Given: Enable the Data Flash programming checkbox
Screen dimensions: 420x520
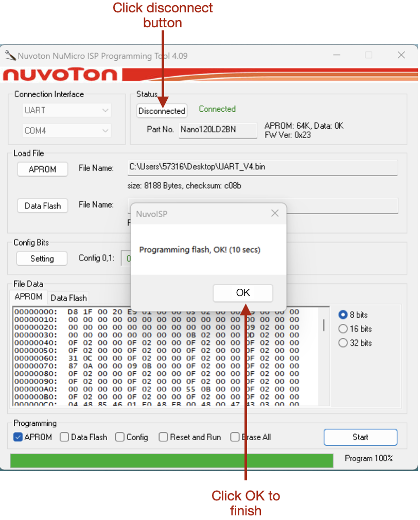Looking at the screenshot, I should [x=64, y=437].
